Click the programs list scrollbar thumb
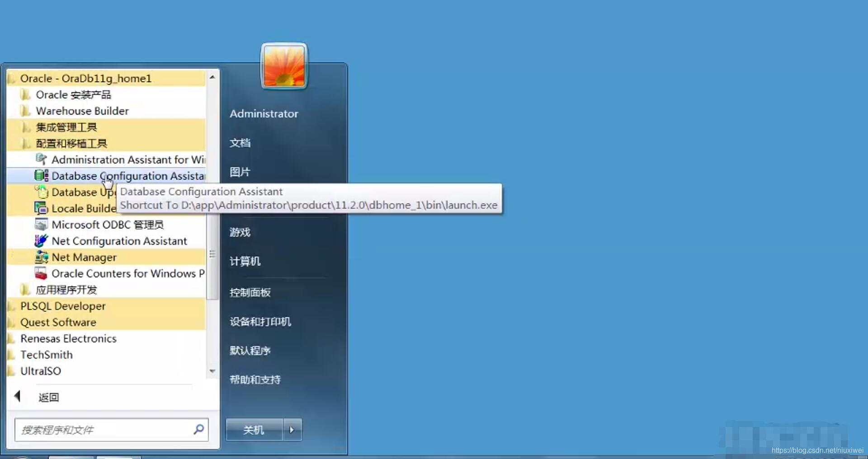The height and width of the screenshot is (459, 868). tap(212, 254)
